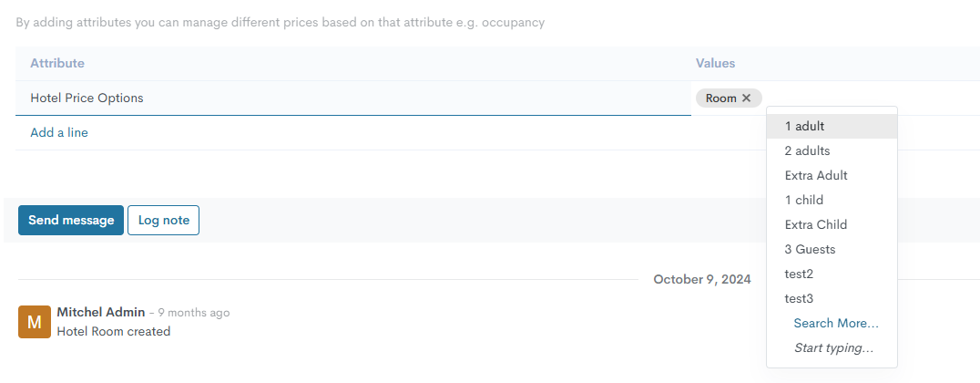Pick "test2" from the dropdown list
This screenshot has width=980, height=383.
(x=799, y=274)
